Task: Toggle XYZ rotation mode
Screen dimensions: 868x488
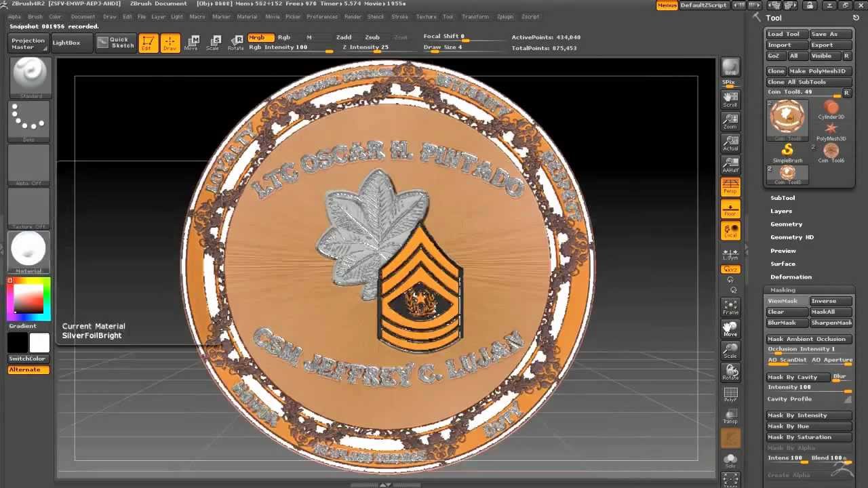Action: point(730,269)
